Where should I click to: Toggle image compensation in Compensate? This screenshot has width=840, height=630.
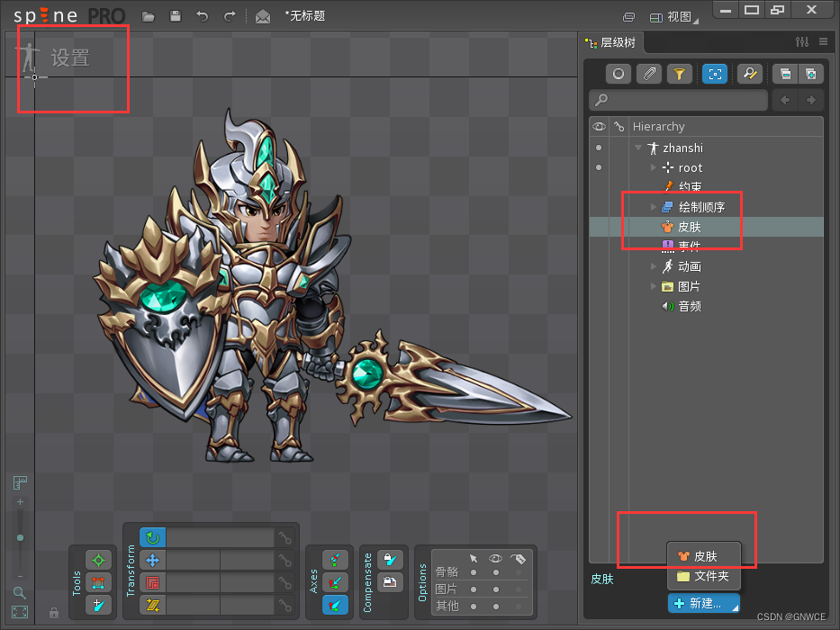(390, 582)
